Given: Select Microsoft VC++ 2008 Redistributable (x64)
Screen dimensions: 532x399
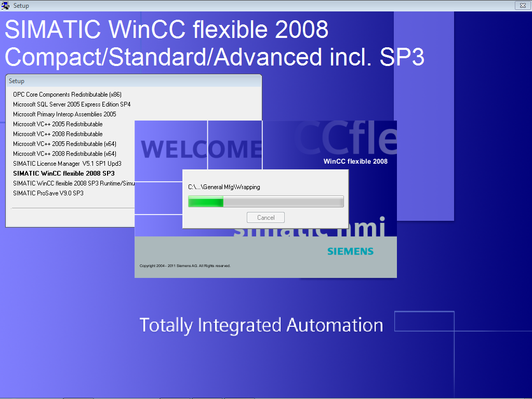Looking at the screenshot, I should [64, 153].
